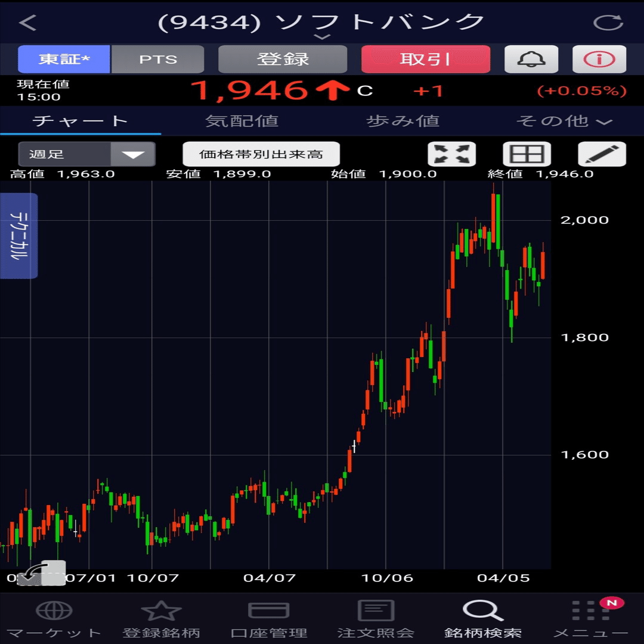Image resolution: width=644 pixels, height=644 pixels.
Task: Tap the 始値 1,900.0 value
Action: (407, 174)
